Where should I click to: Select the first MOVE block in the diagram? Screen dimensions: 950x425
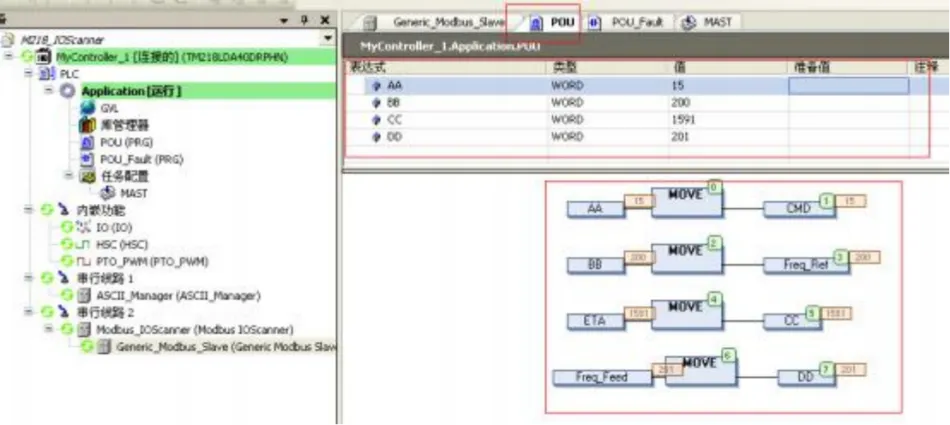tap(685, 198)
